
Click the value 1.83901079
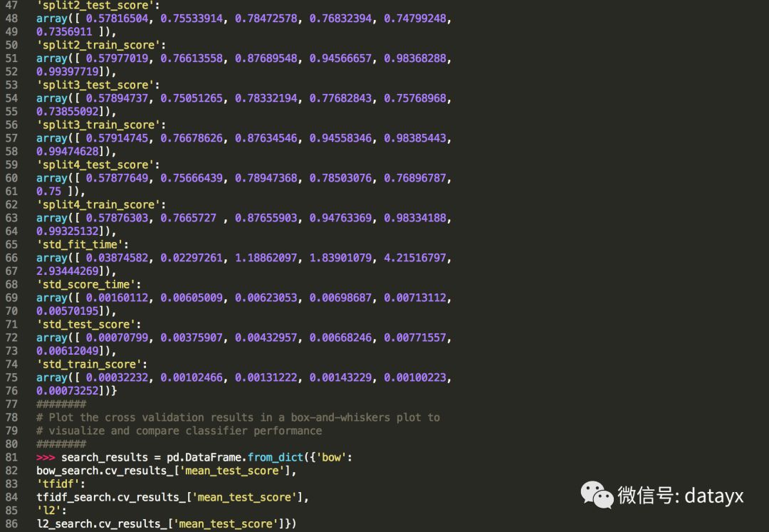pyautogui.click(x=340, y=257)
